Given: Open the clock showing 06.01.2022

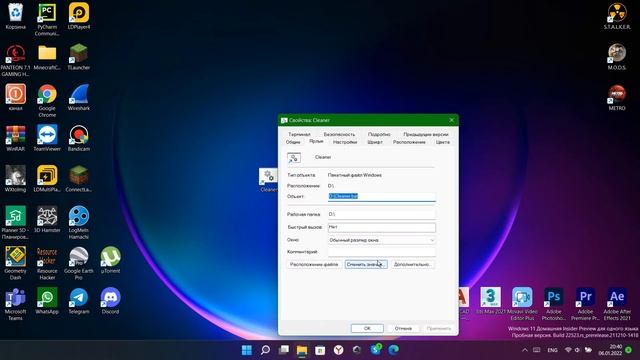Looking at the screenshot, I should point(609,350).
